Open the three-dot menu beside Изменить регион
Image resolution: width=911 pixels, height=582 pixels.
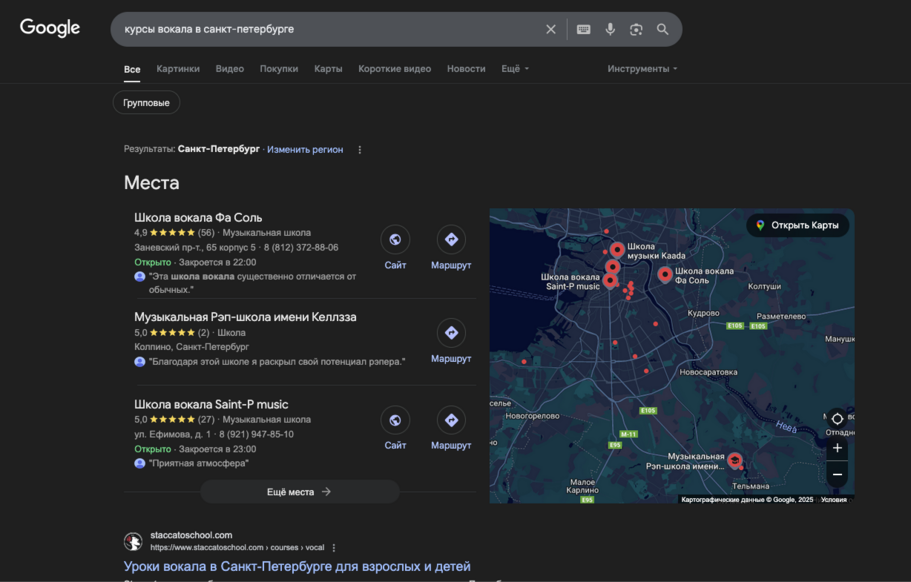360,150
